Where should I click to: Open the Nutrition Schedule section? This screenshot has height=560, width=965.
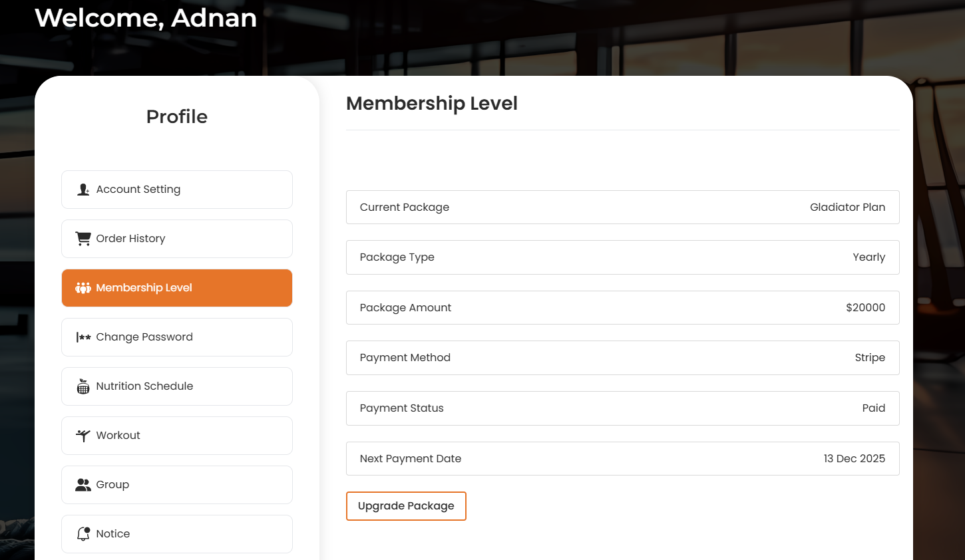[x=176, y=386]
